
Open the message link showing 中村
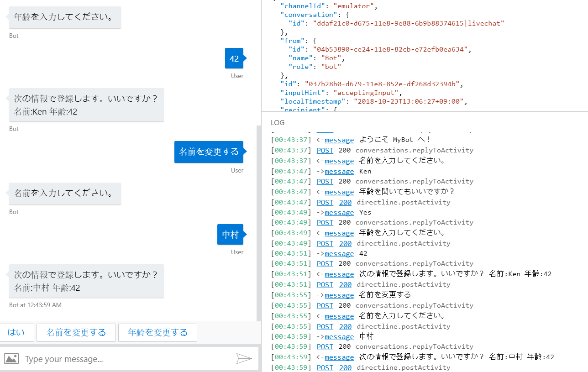(x=339, y=336)
